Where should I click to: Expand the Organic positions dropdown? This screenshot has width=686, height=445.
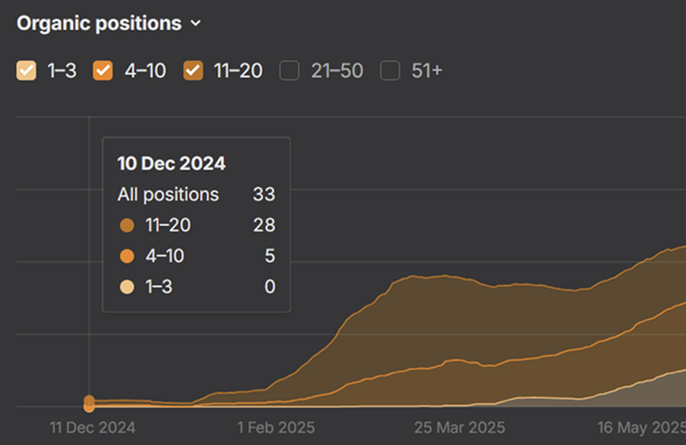point(195,23)
